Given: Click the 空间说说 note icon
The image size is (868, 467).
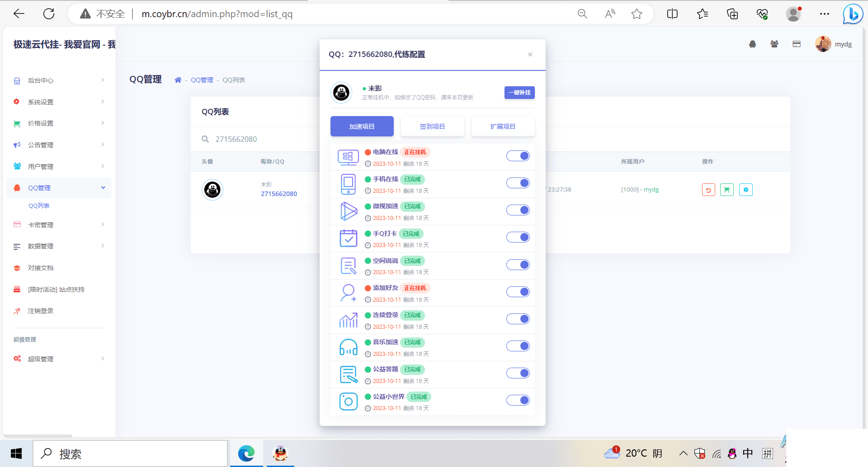Looking at the screenshot, I should (349, 266).
